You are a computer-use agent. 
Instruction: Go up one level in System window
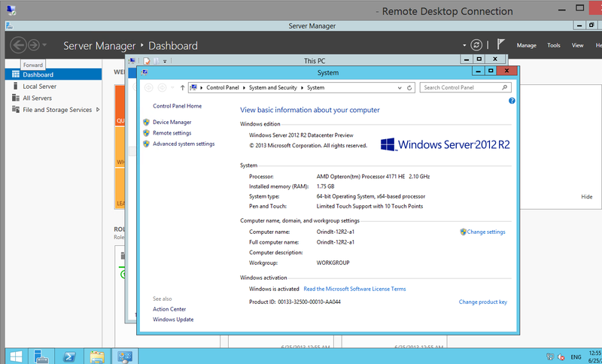point(182,88)
